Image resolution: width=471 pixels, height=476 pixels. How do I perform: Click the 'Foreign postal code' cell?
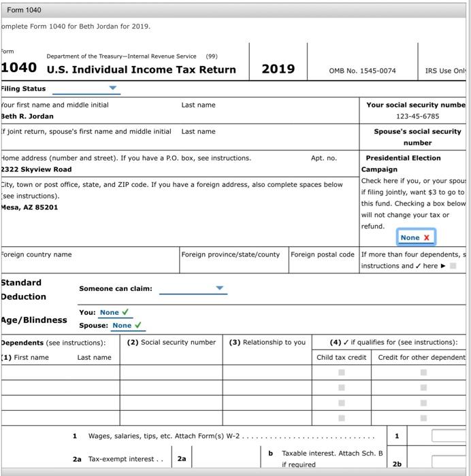point(324,260)
